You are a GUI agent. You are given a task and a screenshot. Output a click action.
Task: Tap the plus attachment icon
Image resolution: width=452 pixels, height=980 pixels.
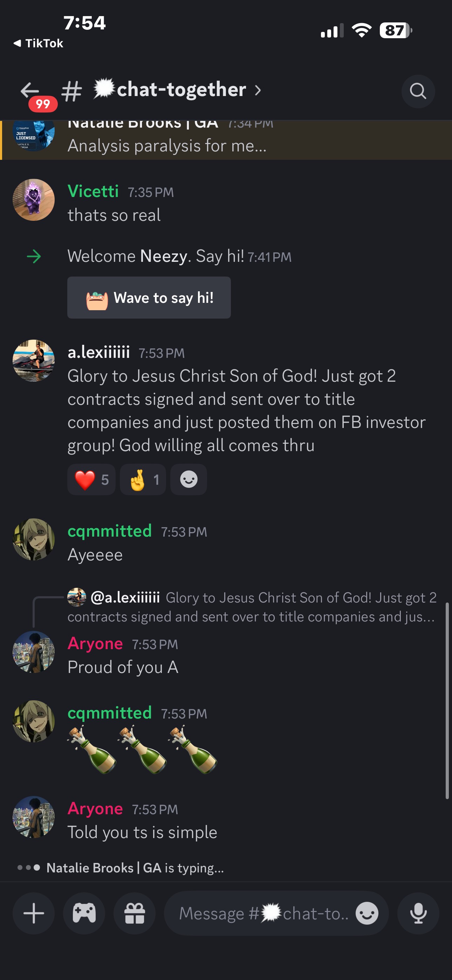pyautogui.click(x=34, y=913)
